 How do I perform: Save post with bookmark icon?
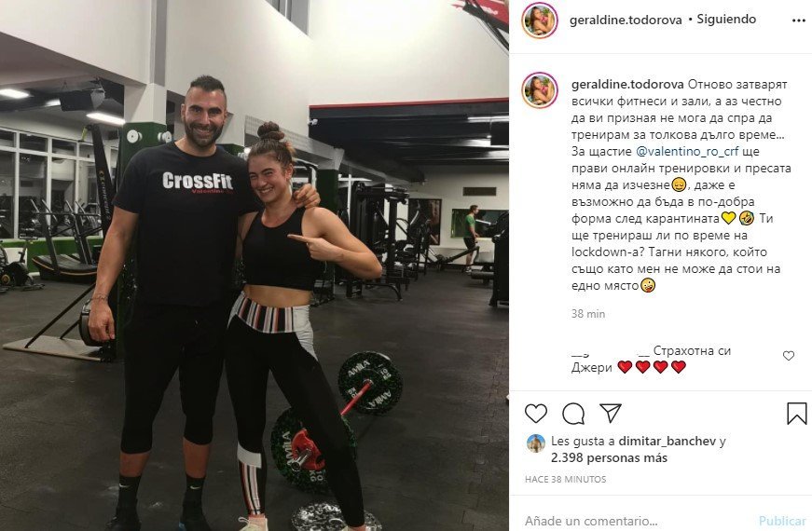[x=796, y=414]
